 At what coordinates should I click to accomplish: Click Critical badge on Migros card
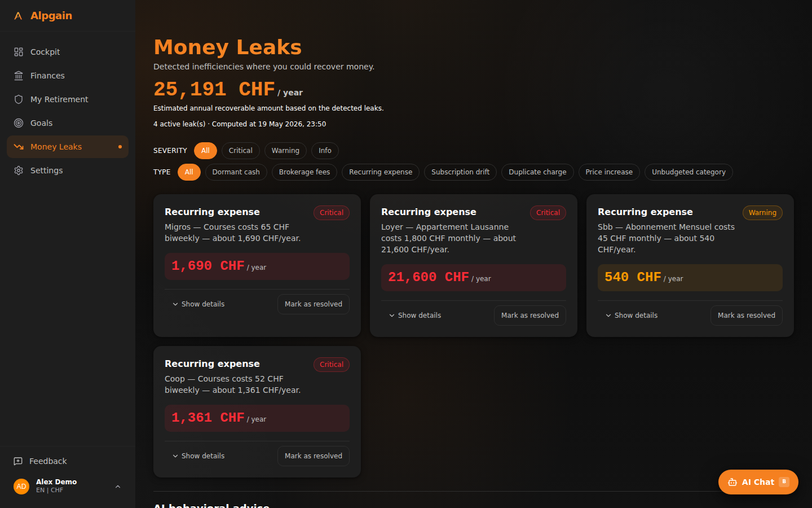point(332,213)
